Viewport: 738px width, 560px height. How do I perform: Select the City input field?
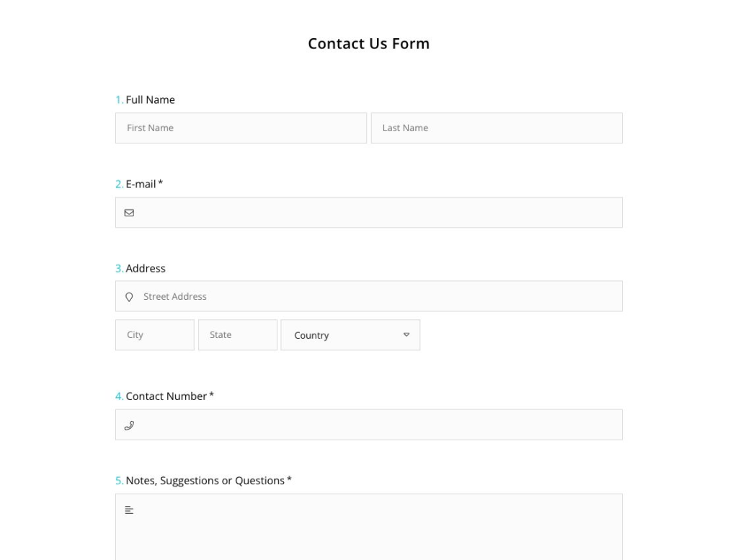pos(154,334)
